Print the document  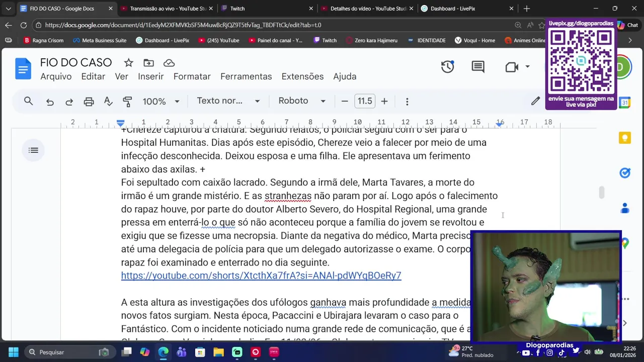coord(89,102)
